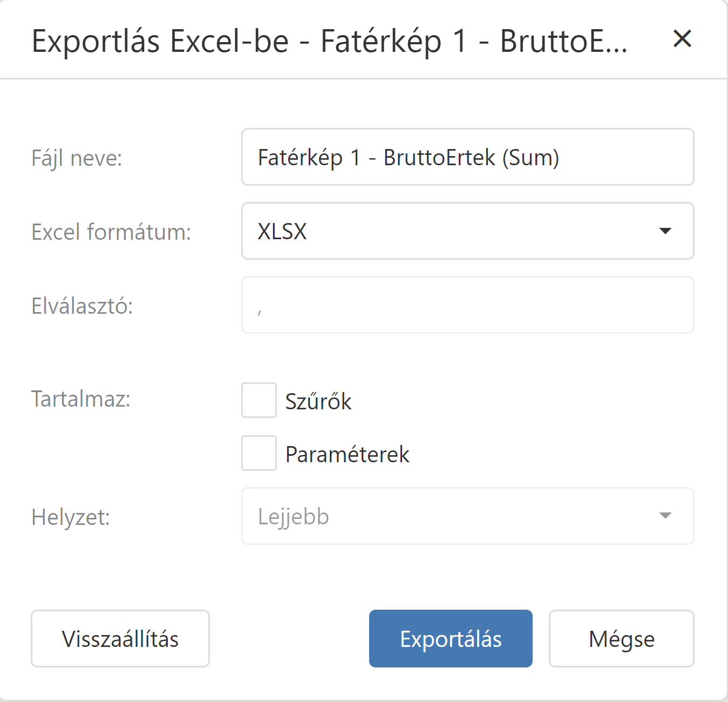Image resolution: width=728 pixels, height=702 pixels.
Task: Click the Elválasztó label text
Action: [82, 306]
